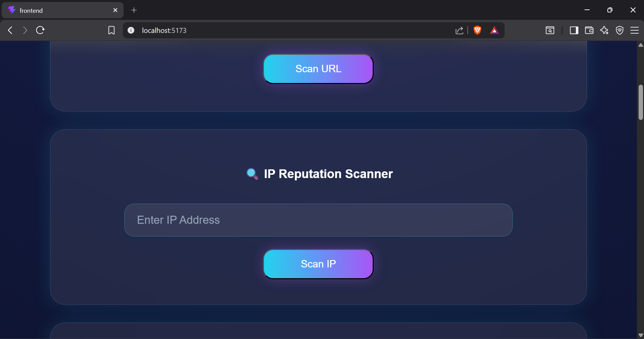Open Brave Shields lion icon

coord(477,30)
